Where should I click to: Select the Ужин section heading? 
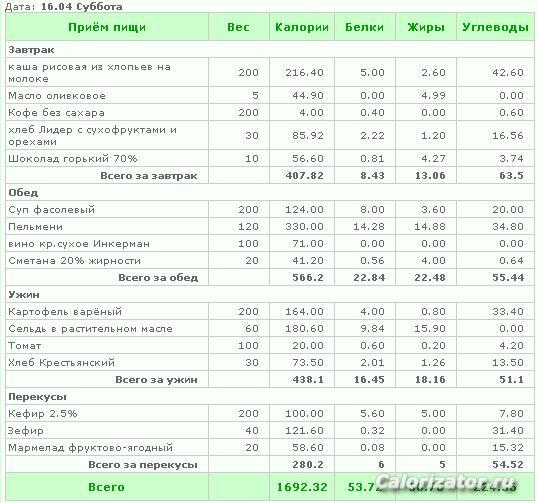click(24, 295)
